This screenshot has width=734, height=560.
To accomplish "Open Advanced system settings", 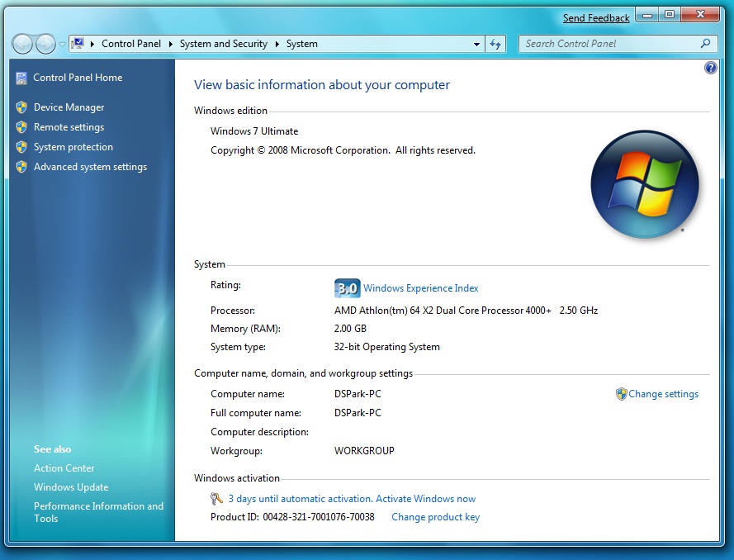I will pyautogui.click(x=90, y=167).
